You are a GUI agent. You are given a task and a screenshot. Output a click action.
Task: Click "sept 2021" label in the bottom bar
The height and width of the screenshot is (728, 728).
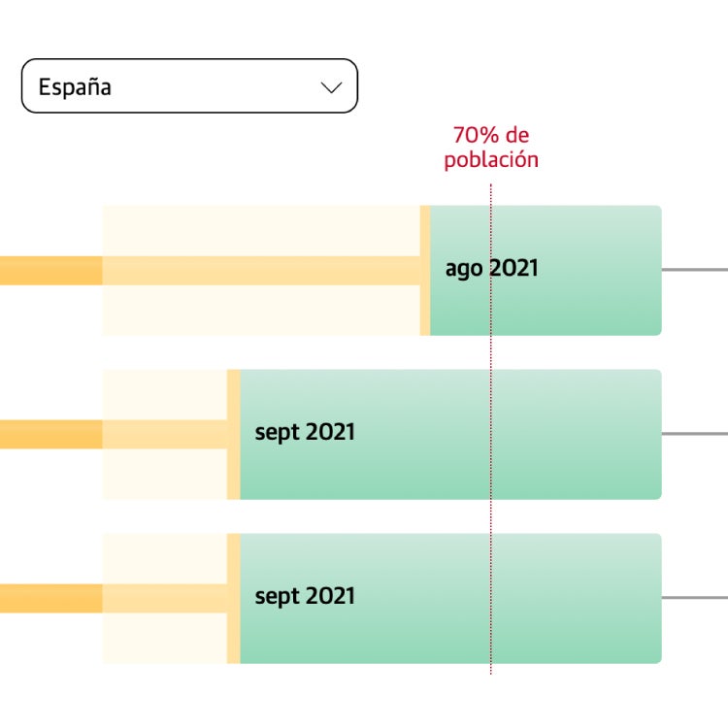click(x=305, y=596)
